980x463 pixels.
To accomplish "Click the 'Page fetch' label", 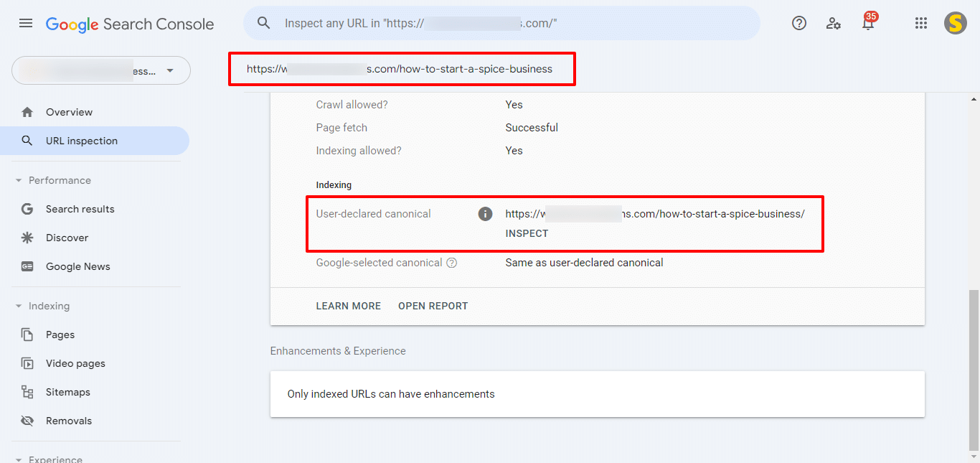I will [341, 128].
